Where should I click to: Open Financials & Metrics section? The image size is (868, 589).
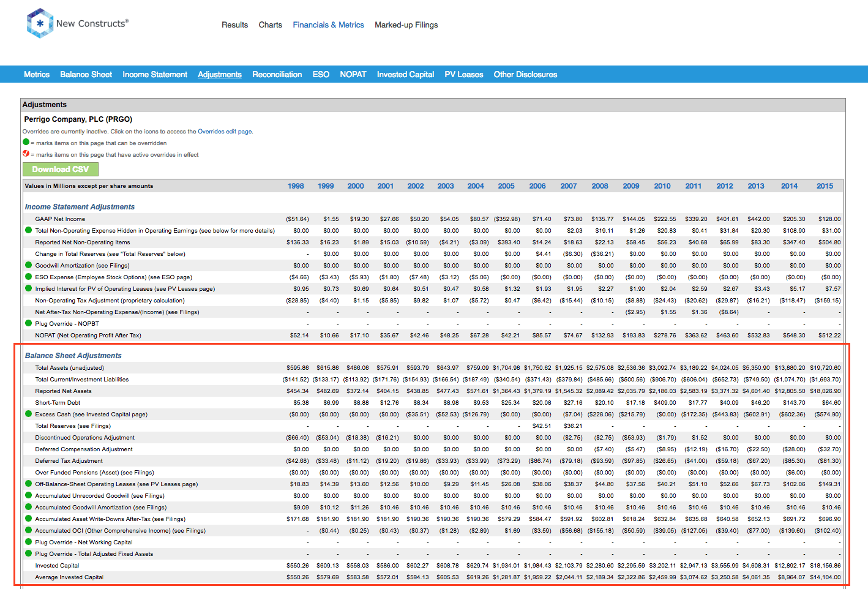[328, 25]
